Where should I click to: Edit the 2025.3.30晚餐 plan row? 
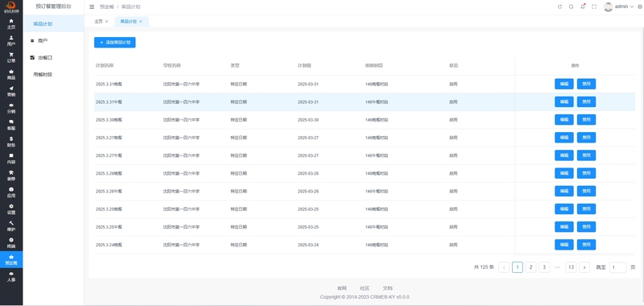coord(564,119)
